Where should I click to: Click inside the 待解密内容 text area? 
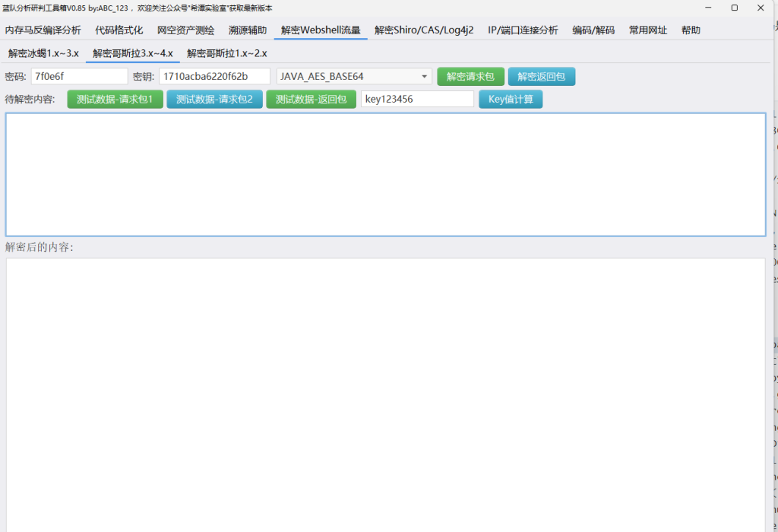click(385, 175)
